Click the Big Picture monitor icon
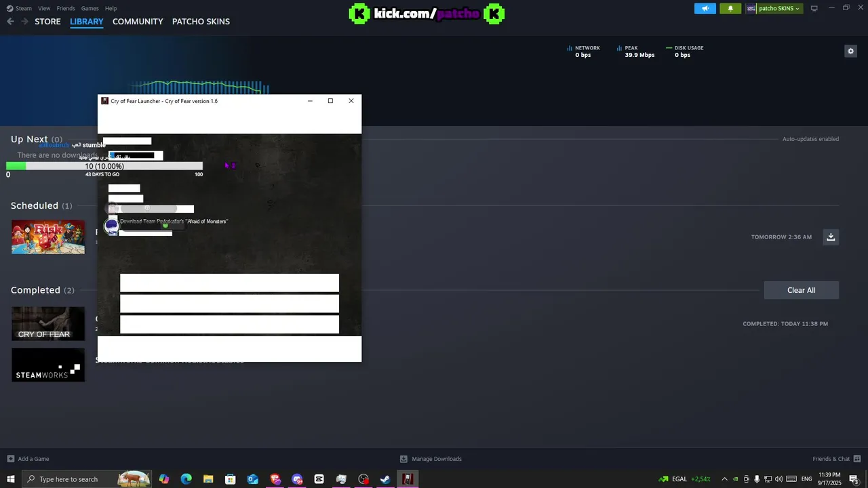The width and height of the screenshot is (868, 488). [x=814, y=8]
